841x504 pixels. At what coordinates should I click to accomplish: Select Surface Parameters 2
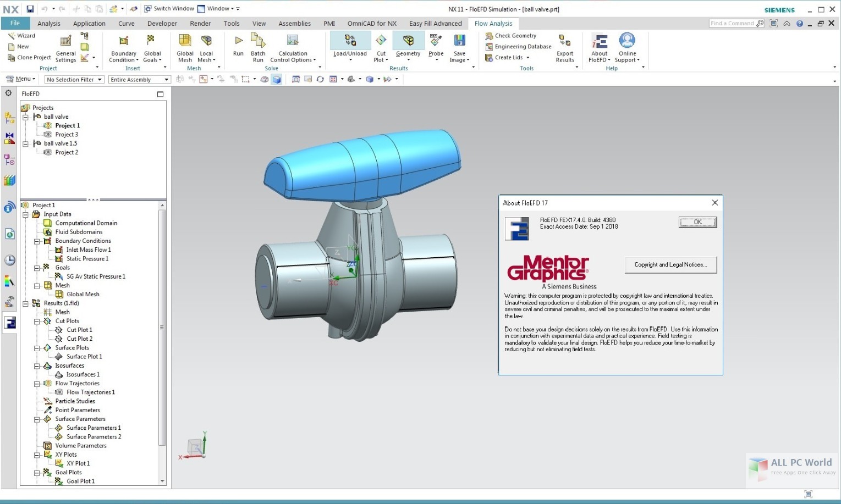94,437
